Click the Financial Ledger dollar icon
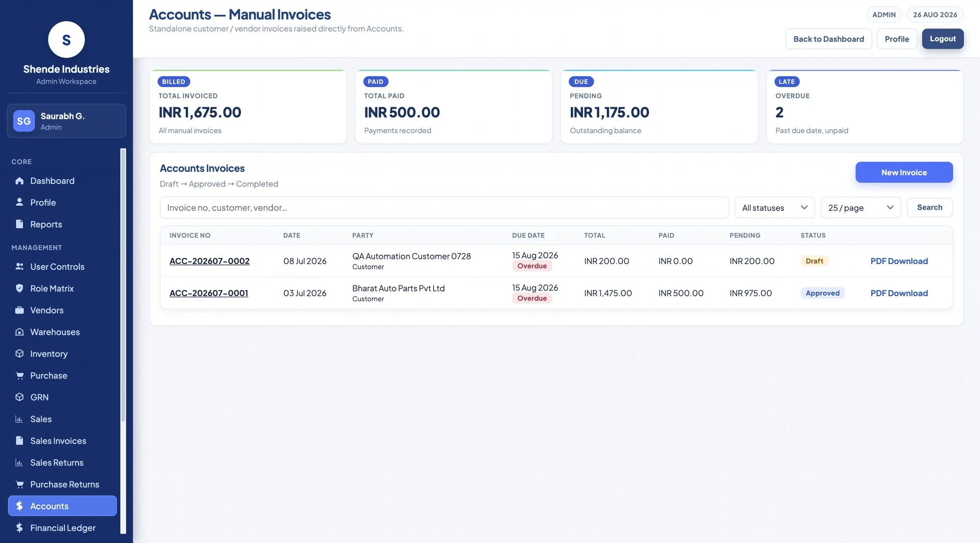This screenshot has width=980, height=543. pyautogui.click(x=20, y=528)
